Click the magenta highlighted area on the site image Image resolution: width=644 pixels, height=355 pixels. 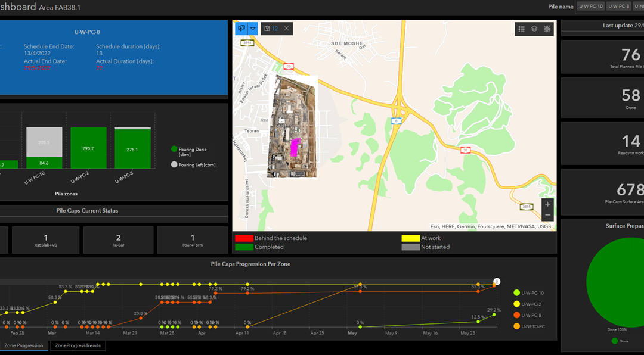295,148
